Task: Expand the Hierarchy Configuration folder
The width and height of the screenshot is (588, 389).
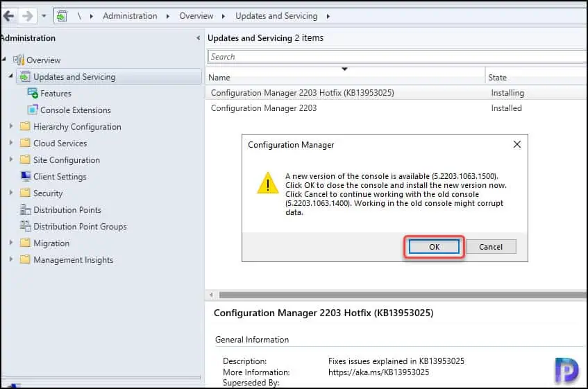Action: click(11, 126)
